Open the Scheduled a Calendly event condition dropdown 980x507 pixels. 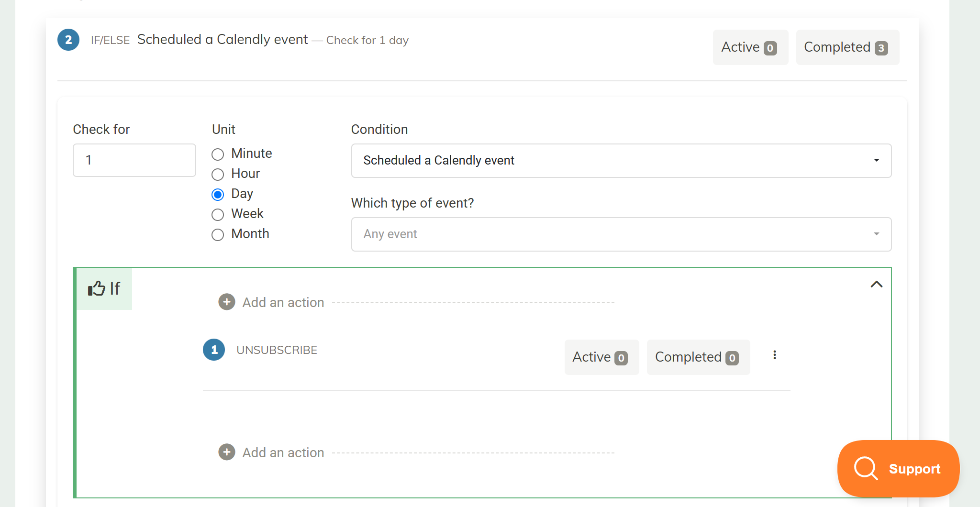[x=621, y=161]
